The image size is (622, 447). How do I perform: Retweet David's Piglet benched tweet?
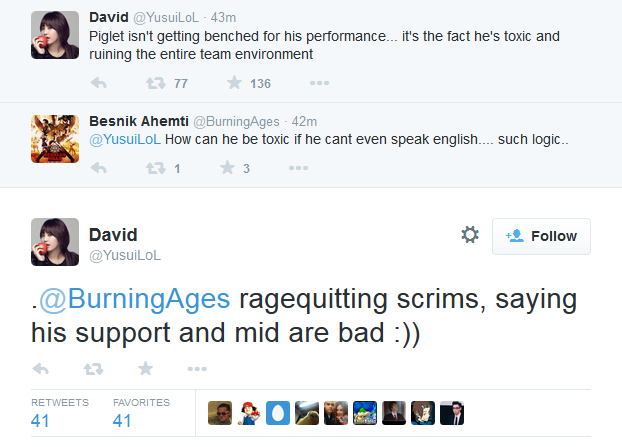point(156,83)
